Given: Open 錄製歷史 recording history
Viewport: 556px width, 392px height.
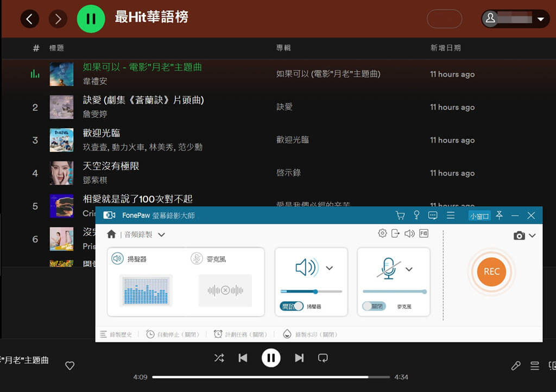Looking at the screenshot, I should click(x=116, y=334).
